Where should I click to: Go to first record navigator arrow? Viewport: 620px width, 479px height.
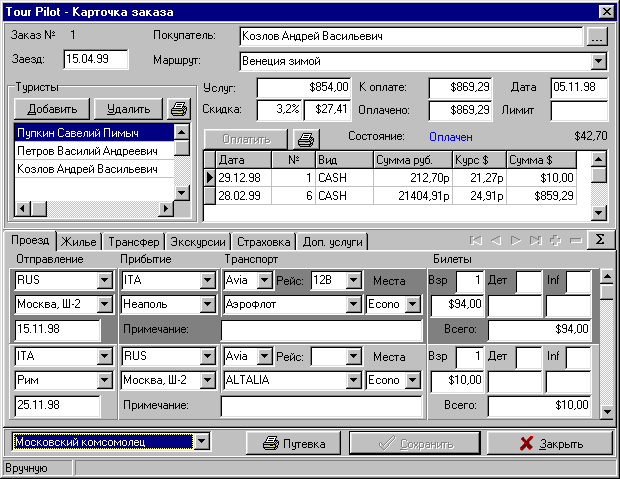coord(475,240)
